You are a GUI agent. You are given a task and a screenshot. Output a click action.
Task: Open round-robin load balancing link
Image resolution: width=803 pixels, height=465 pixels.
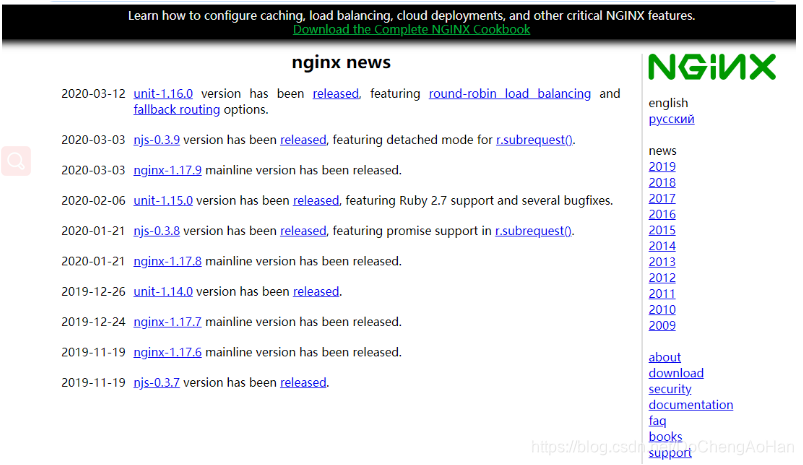[x=510, y=94]
